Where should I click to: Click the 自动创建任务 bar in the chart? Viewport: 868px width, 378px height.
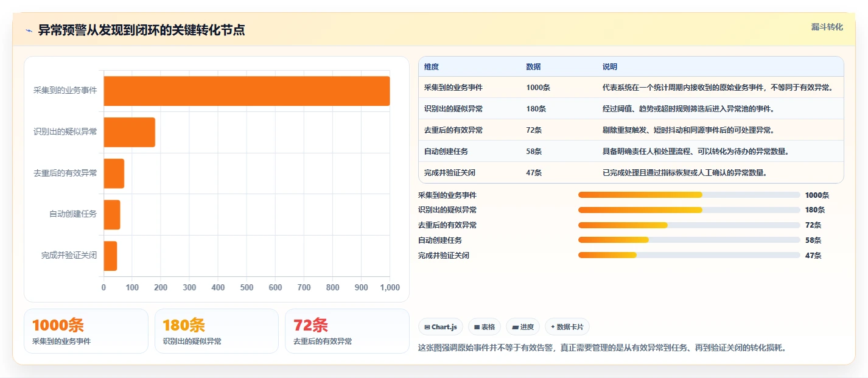112,214
